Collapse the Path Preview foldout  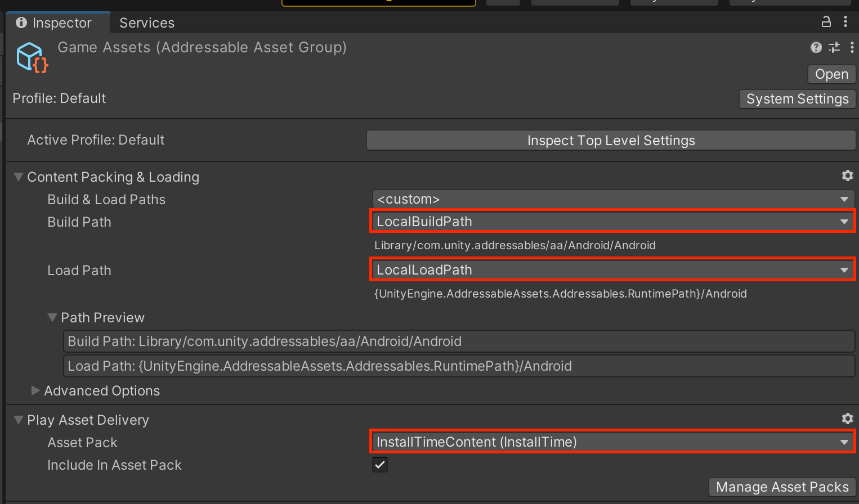52,318
